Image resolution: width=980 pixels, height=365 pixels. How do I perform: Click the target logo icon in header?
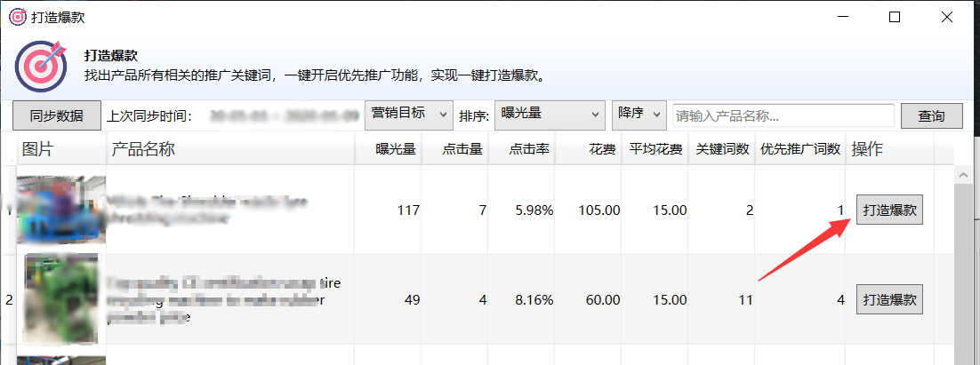[x=42, y=67]
